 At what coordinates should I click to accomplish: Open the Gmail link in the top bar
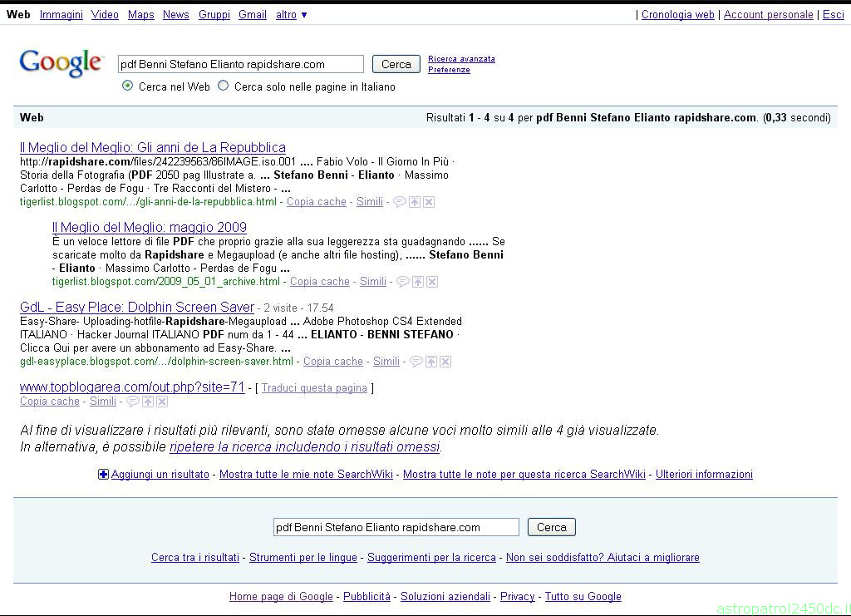253,15
